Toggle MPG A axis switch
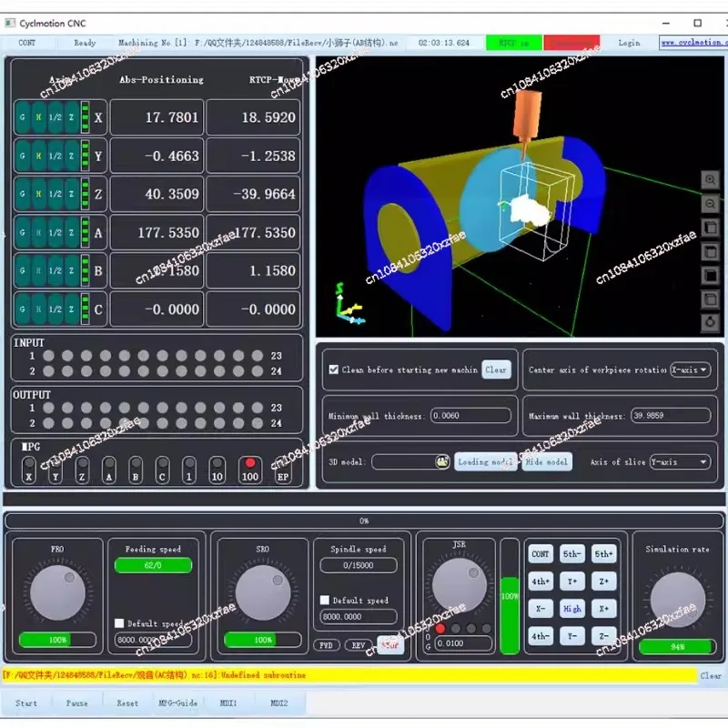 [x=109, y=470]
